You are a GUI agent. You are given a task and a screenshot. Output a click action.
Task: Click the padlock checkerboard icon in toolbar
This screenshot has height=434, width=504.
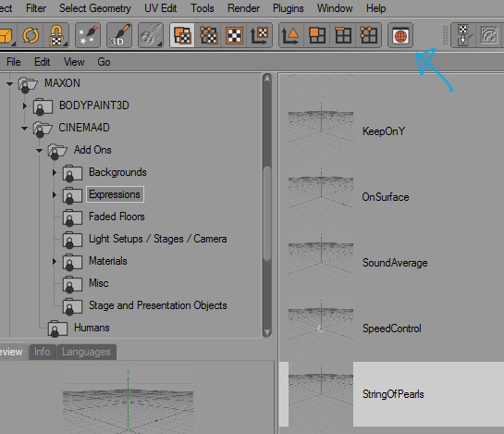click(x=56, y=35)
